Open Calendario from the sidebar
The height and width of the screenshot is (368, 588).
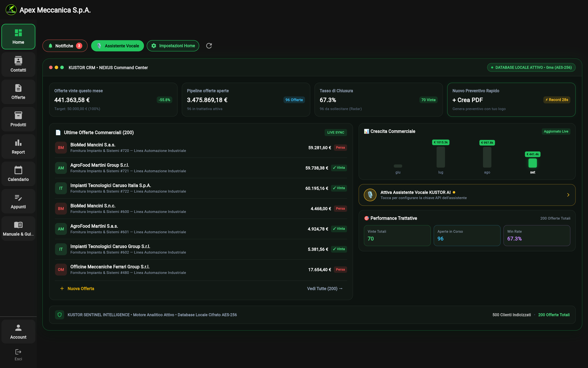pos(18,174)
